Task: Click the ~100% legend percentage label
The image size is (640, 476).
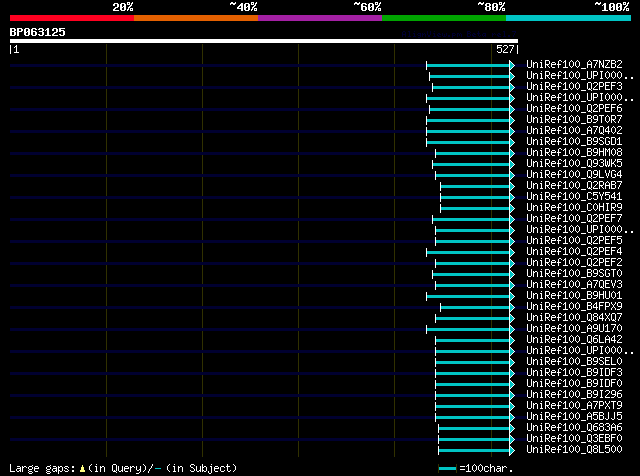Action: 612,7
